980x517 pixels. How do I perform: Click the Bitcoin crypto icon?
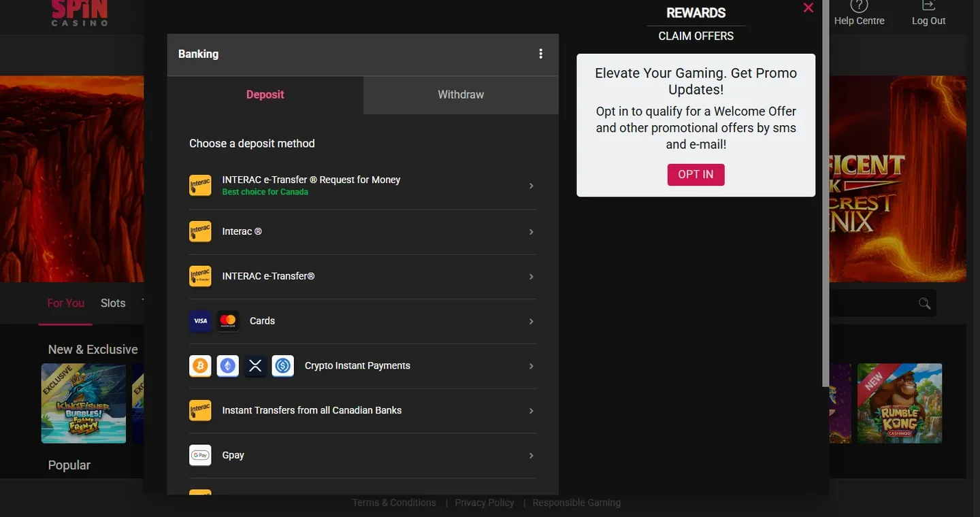tap(200, 366)
